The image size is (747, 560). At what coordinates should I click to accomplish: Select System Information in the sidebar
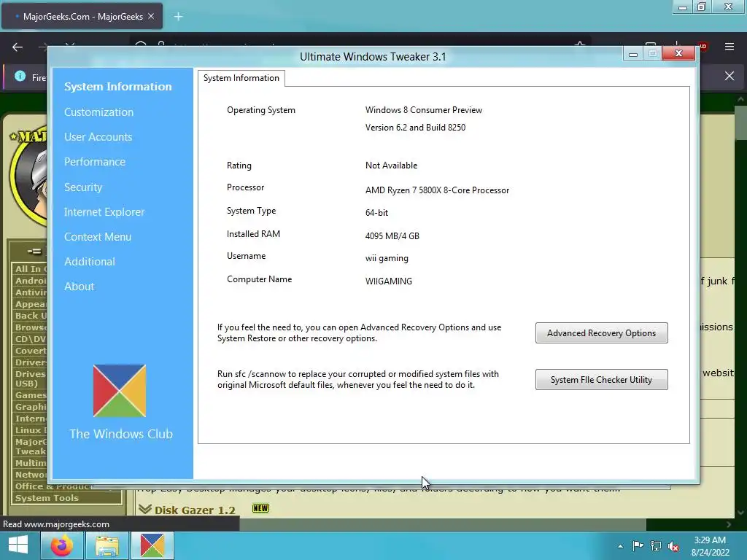click(x=117, y=87)
